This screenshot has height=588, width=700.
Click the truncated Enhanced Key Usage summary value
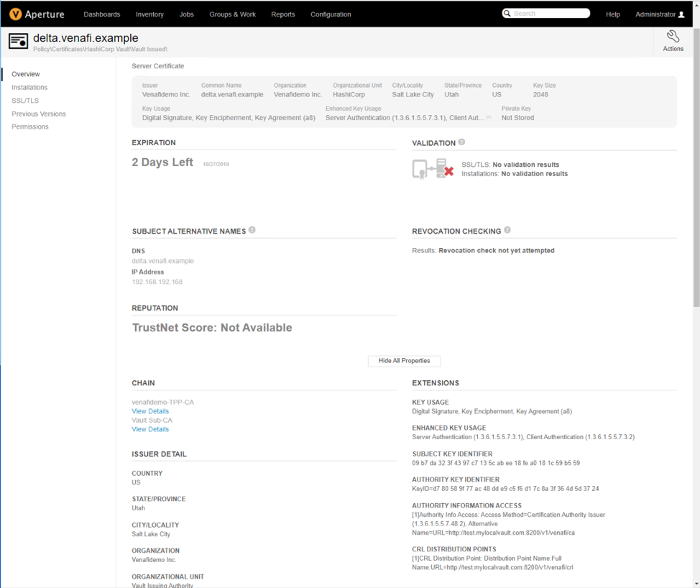point(404,118)
